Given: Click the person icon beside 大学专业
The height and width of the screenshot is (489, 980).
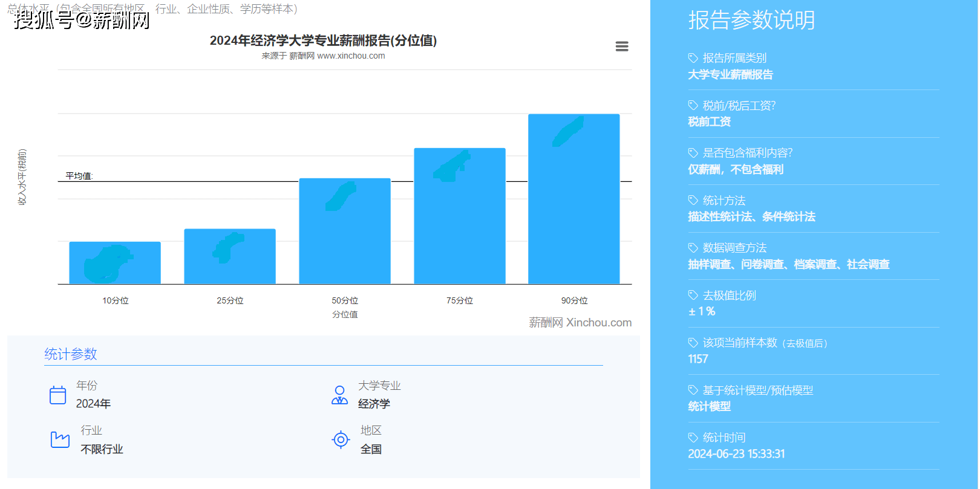Looking at the screenshot, I should [340, 395].
